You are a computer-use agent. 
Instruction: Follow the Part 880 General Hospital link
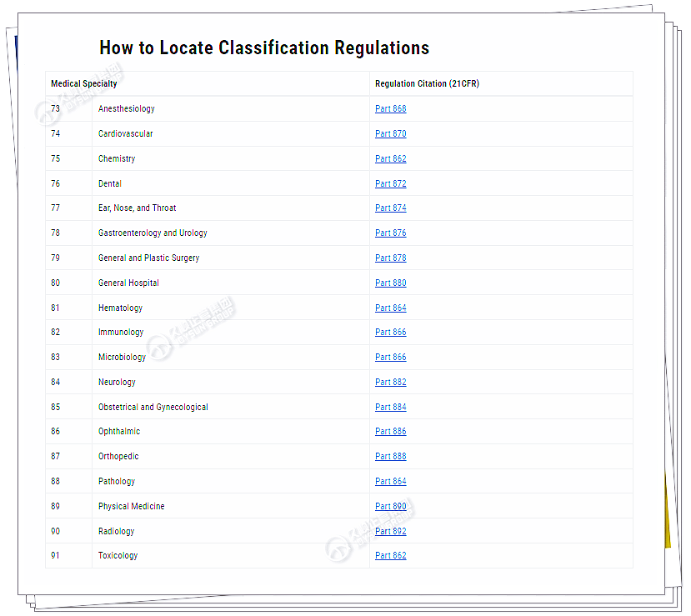390,283
